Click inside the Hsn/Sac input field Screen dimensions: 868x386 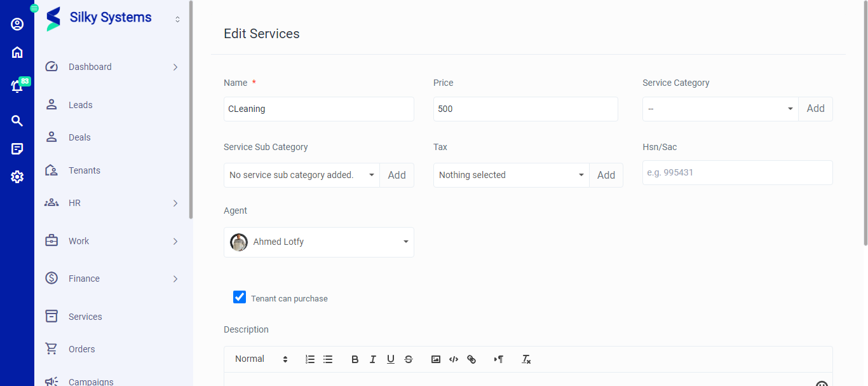(x=737, y=172)
